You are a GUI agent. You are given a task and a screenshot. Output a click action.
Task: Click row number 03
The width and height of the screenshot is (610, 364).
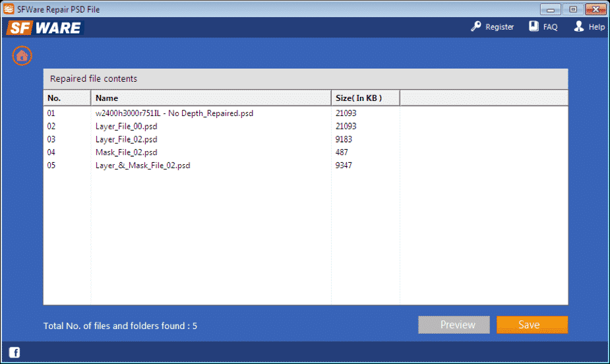[51, 139]
